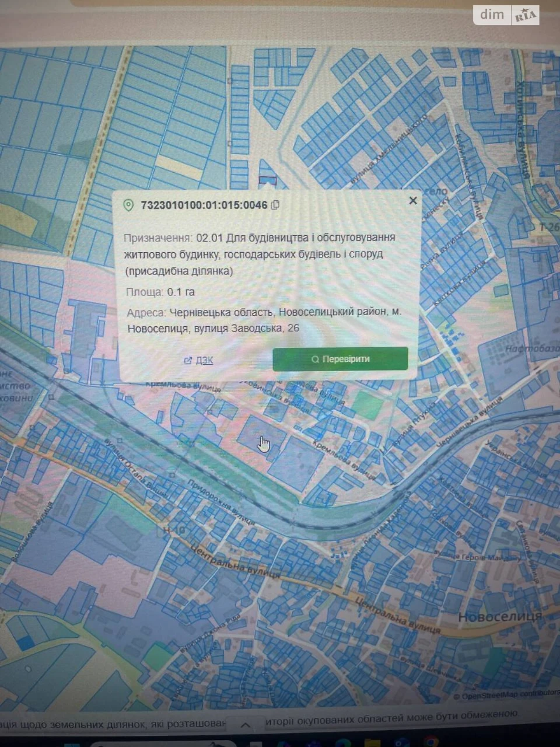Screen dimensions: 560x747
Task: Click the Площа: 0.1 га line
Action: click(160, 292)
